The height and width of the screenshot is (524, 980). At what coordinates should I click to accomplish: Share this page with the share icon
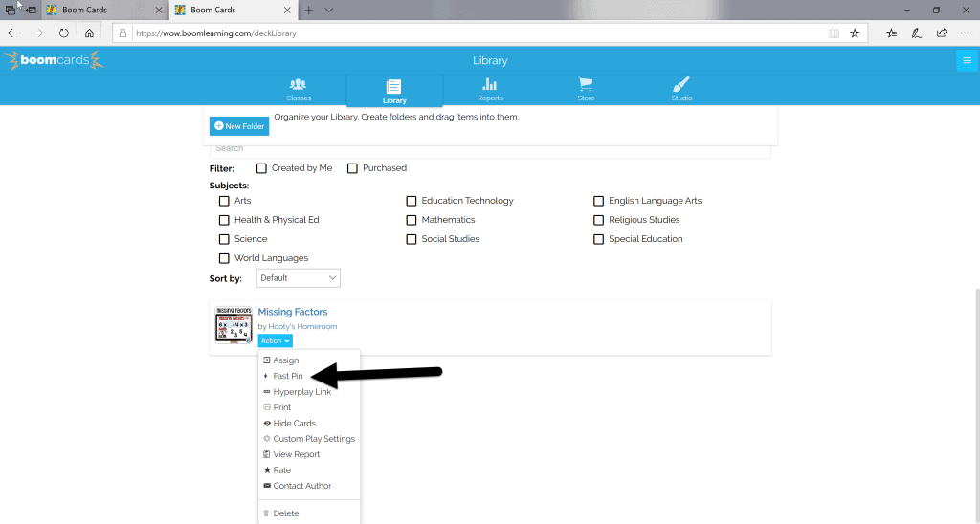pyautogui.click(x=942, y=33)
